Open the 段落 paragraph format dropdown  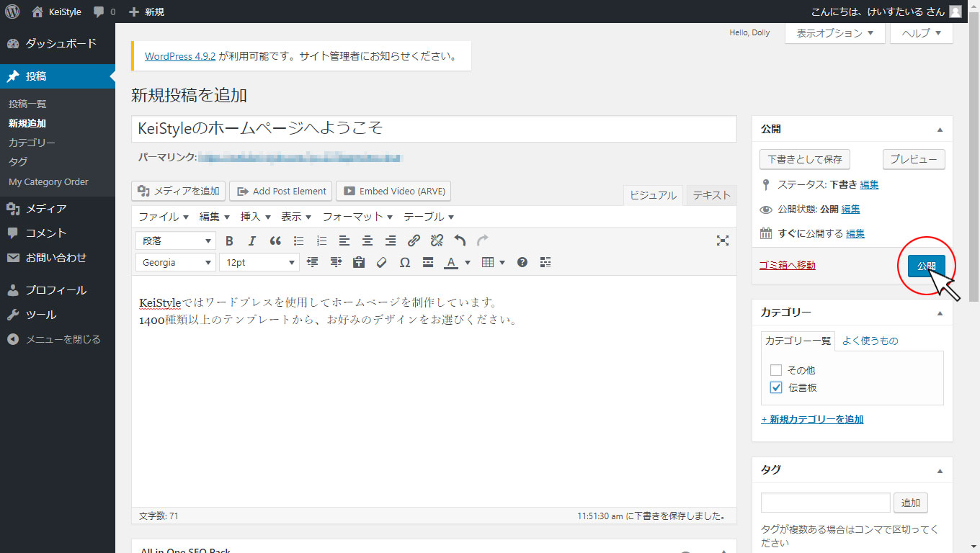click(x=176, y=240)
